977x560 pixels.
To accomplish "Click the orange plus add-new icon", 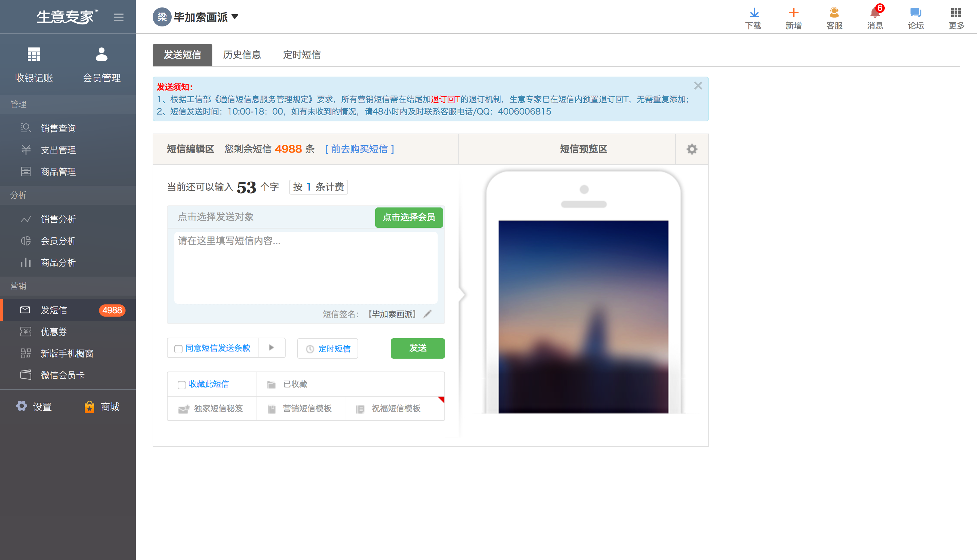I will [x=793, y=14].
